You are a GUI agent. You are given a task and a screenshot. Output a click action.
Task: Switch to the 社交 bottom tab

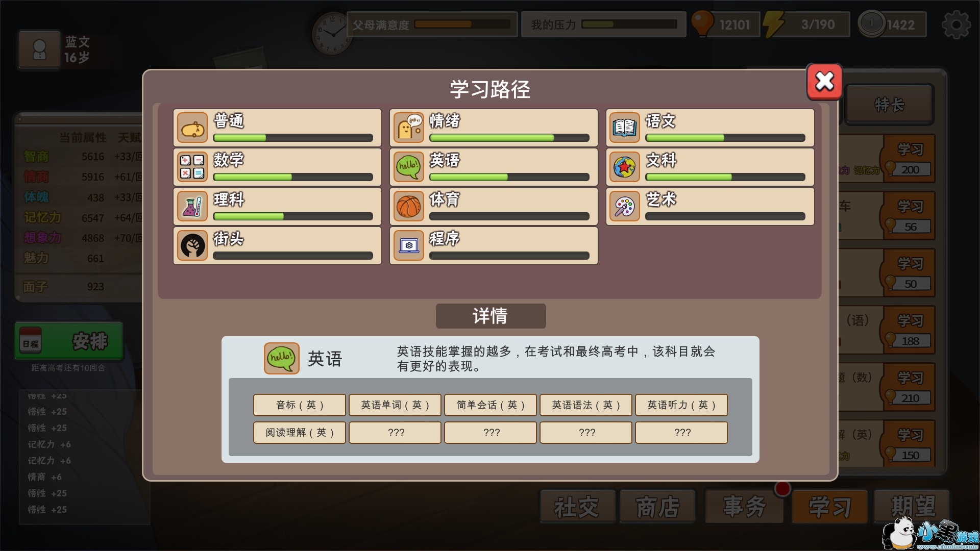(x=577, y=507)
